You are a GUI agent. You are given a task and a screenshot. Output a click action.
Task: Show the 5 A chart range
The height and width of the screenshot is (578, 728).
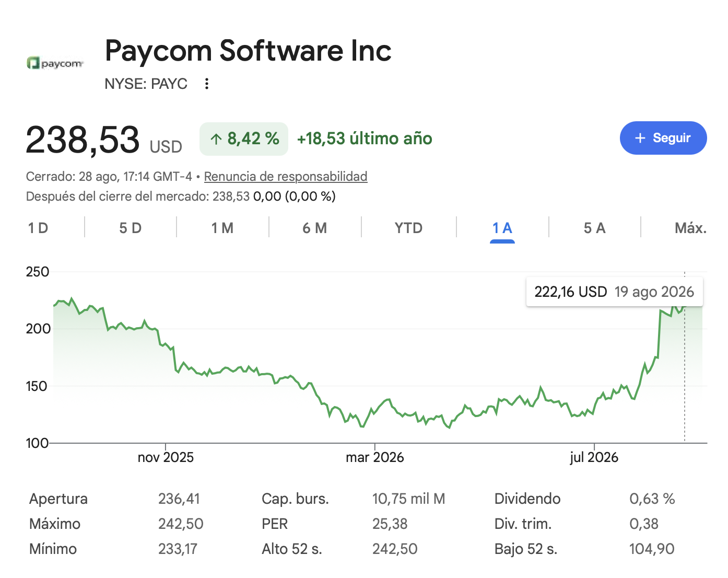point(594,228)
